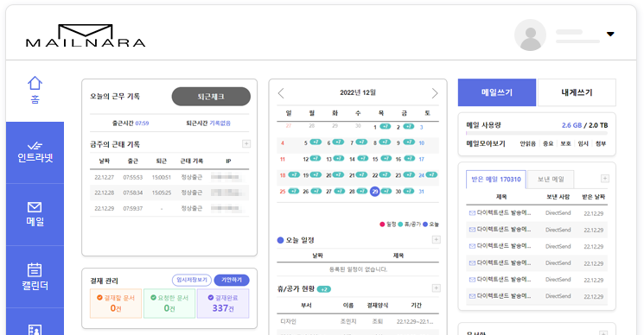Open 안읽음 mail filter
Viewport: 644px width, 335px height.
pyautogui.click(x=528, y=144)
